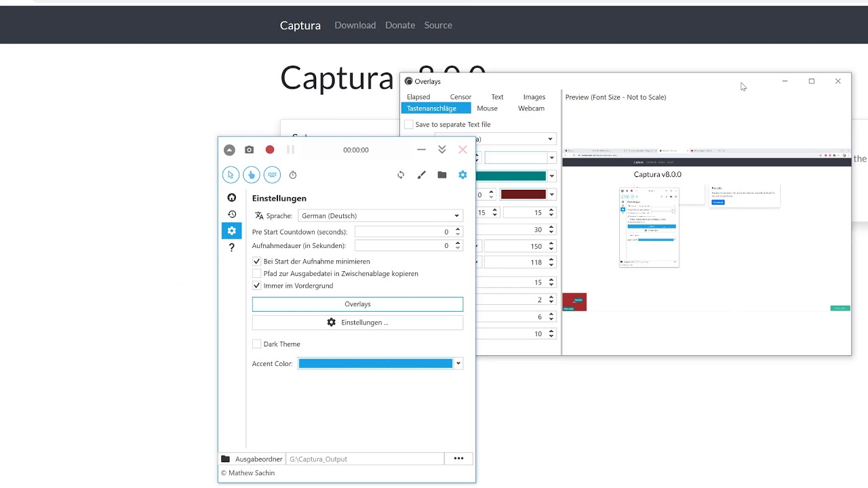
Task: Click the round up-arrow icon beside the camera
Action: coord(229,150)
